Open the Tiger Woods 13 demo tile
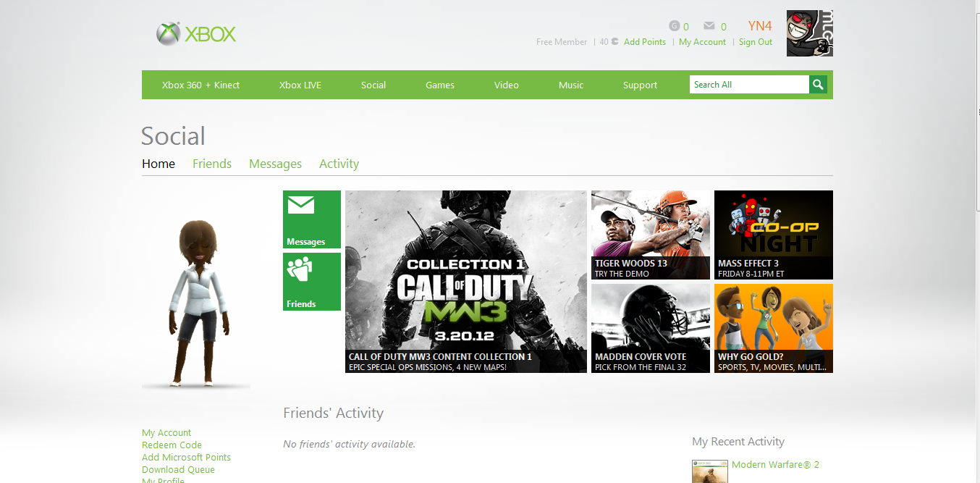 click(x=651, y=235)
